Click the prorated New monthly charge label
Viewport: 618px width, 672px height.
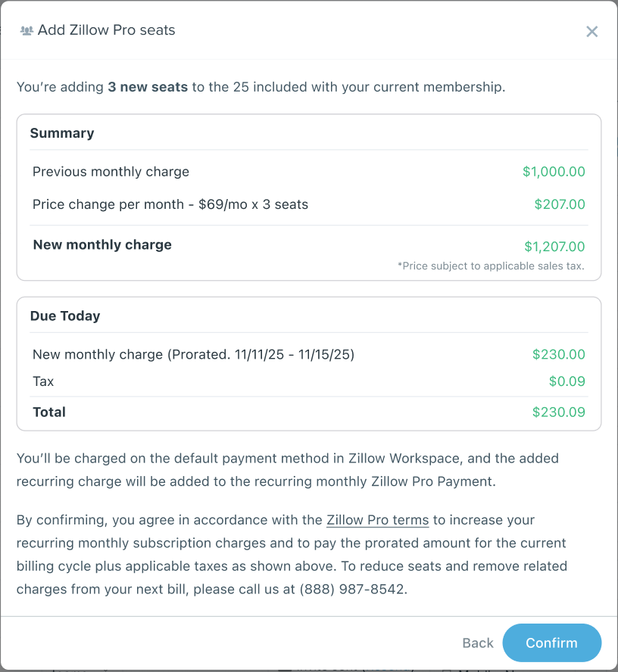point(193,355)
